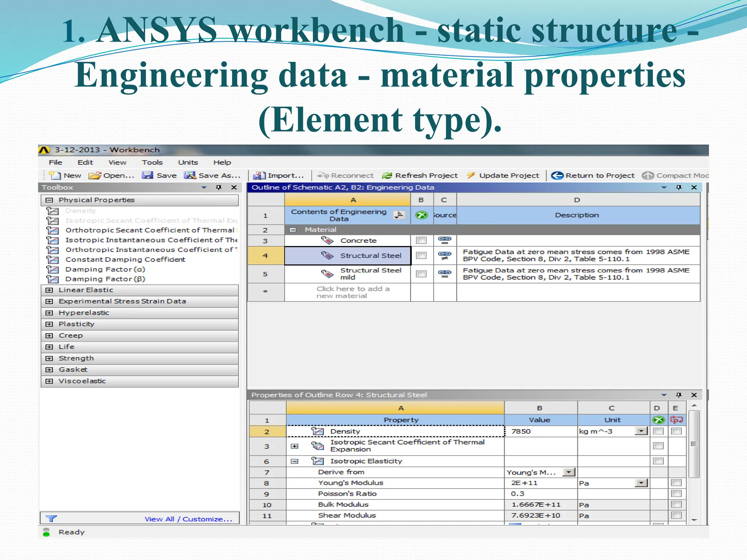This screenshot has height=560, width=747.
Task: Click the Damping Factor (β) property icon
Action: tap(53, 279)
